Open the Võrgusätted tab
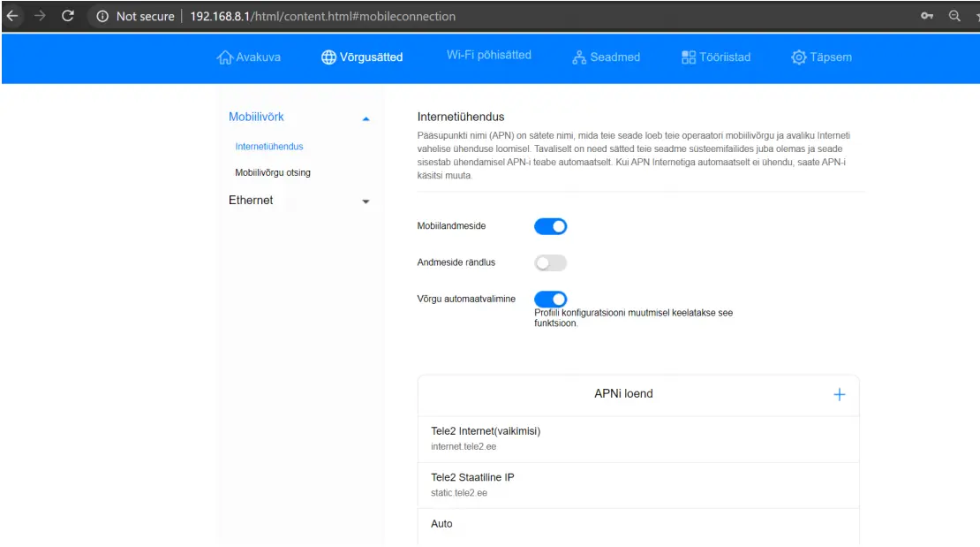The image size is (980, 547). pyautogui.click(x=363, y=57)
